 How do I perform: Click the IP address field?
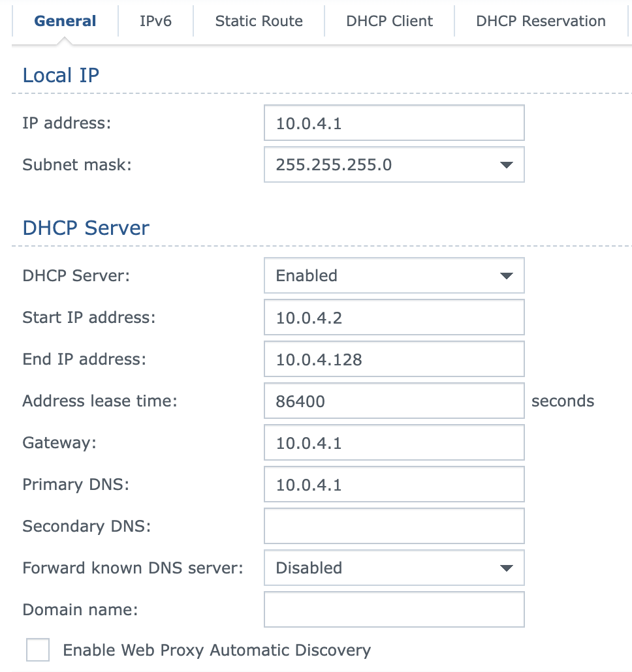[x=394, y=123]
